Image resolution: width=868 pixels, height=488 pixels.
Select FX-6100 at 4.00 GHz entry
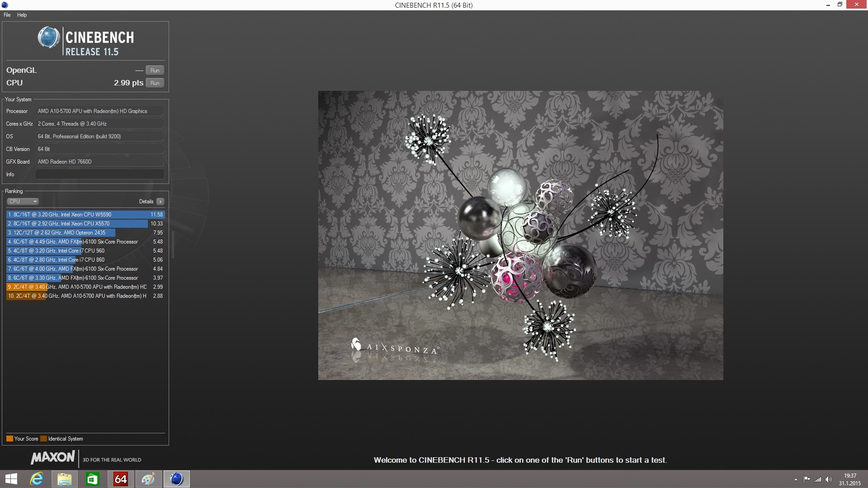(85, 269)
